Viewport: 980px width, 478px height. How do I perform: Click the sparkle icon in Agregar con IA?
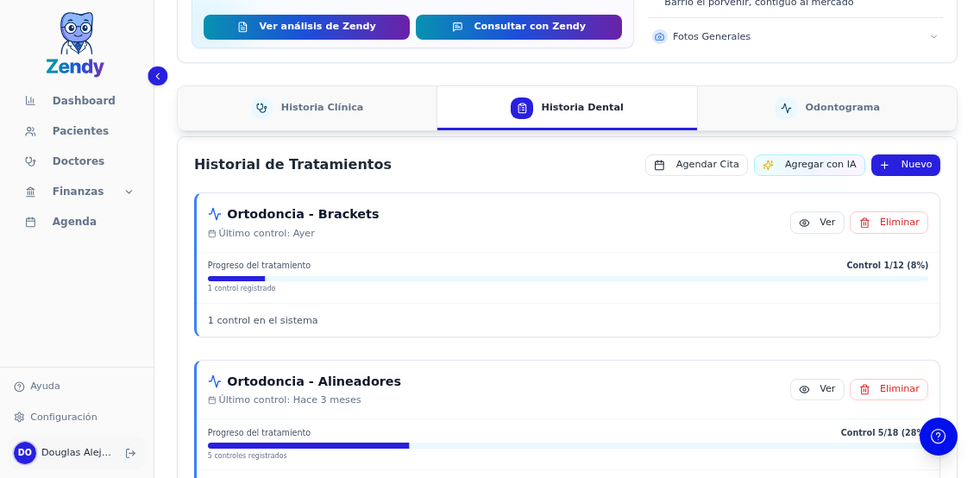pos(768,165)
